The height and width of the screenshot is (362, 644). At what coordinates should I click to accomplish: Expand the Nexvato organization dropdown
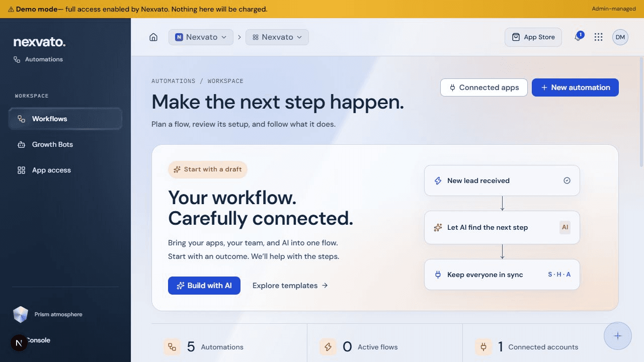pyautogui.click(x=201, y=37)
